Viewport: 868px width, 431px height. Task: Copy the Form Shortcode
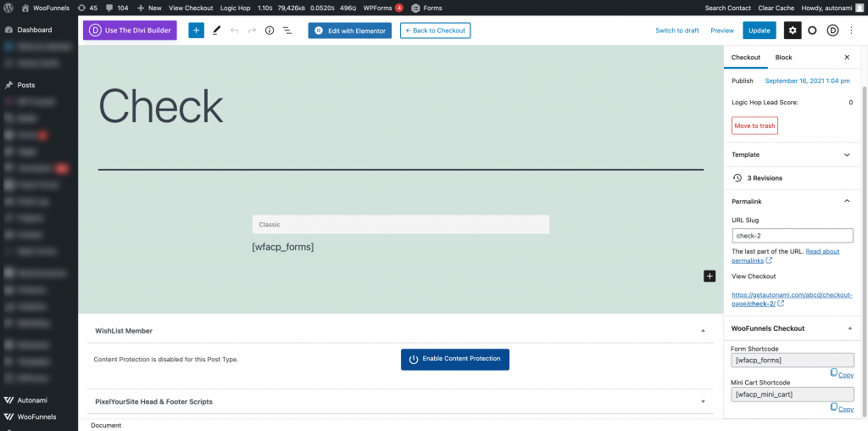(842, 374)
